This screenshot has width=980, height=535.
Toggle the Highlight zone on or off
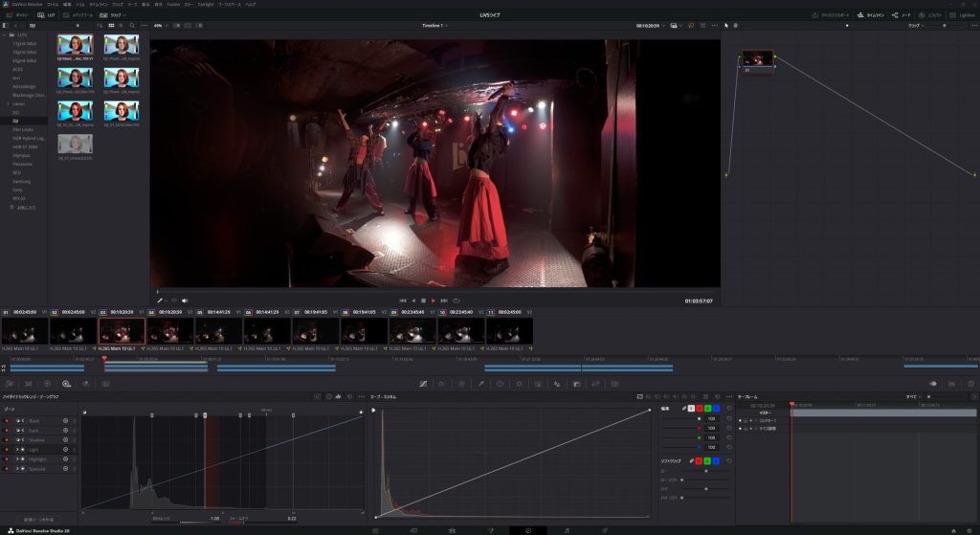(7, 459)
